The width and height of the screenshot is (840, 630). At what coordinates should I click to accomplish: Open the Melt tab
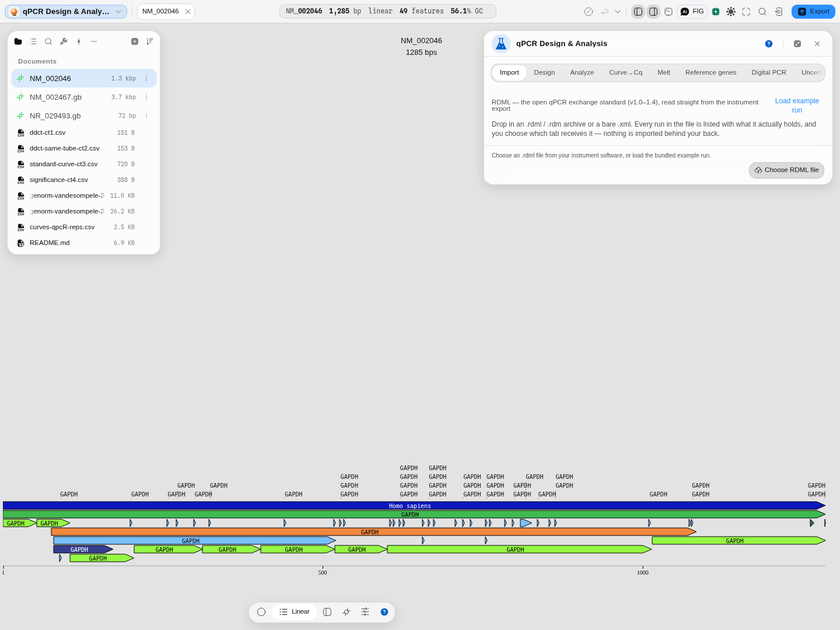coord(664,72)
